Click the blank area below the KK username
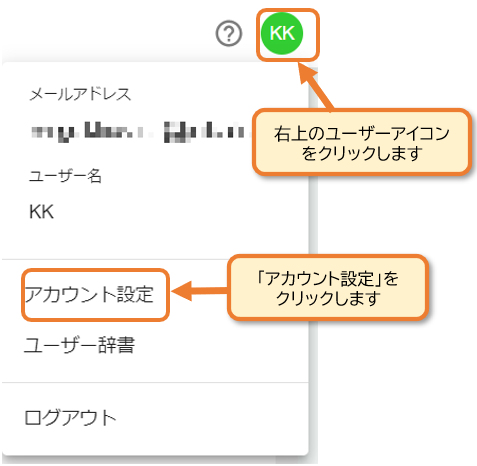Screen dimensions: 477x466 (x=155, y=239)
